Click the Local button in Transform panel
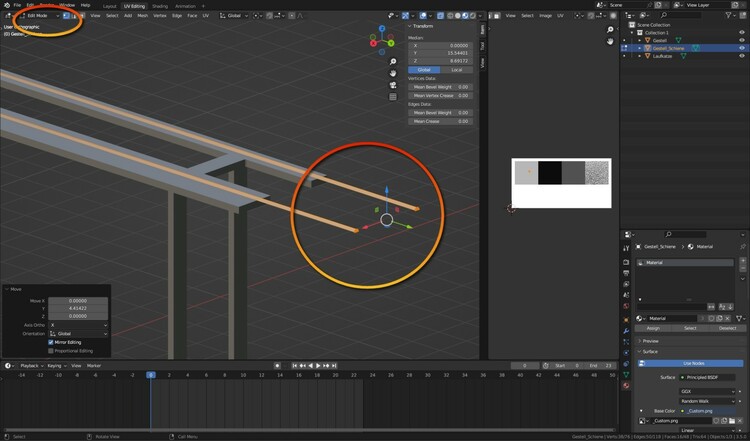 [x=456, y=69]
